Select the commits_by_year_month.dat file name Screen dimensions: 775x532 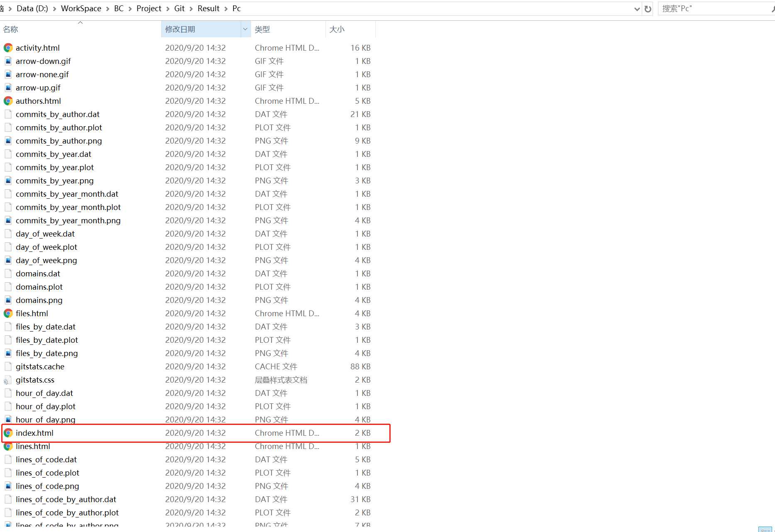[67, 194]
